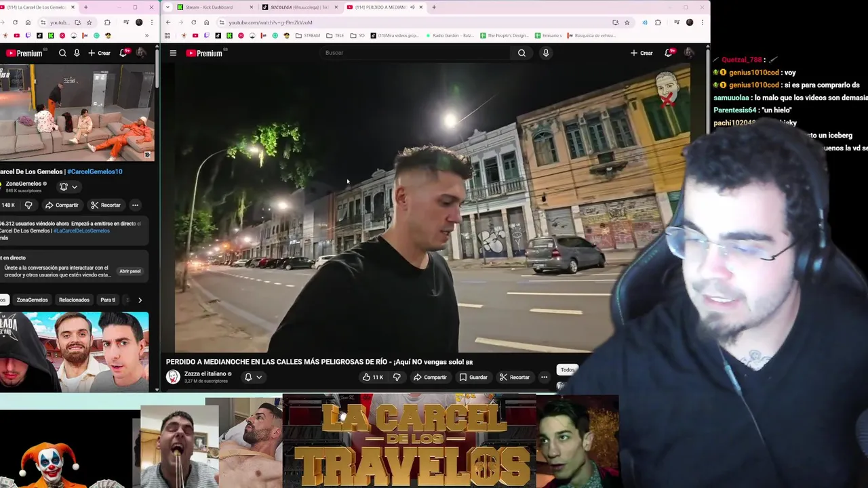868x488 pixels.
Task: Open Zazza el italiano channel name
Action: [x=205, y=373]
